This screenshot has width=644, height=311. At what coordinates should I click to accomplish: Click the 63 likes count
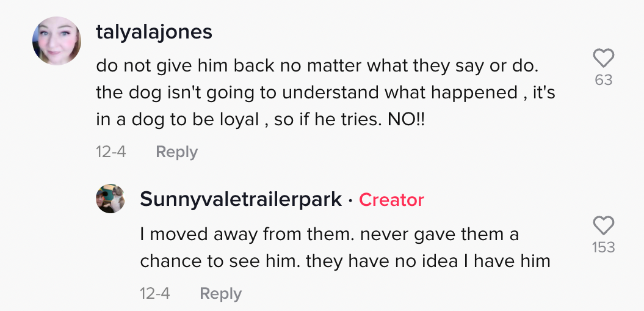click(603, 80)
